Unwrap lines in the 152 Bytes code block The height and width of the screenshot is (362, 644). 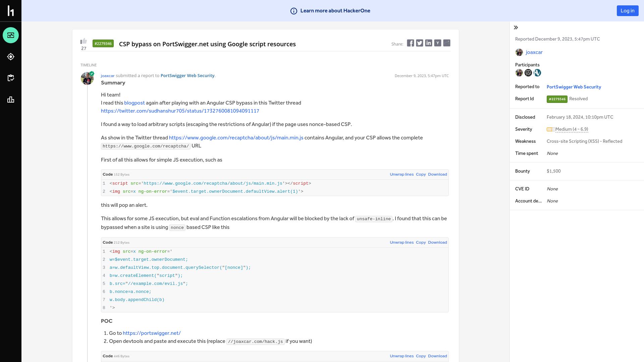pyautogui.click(x=401, y=174)
